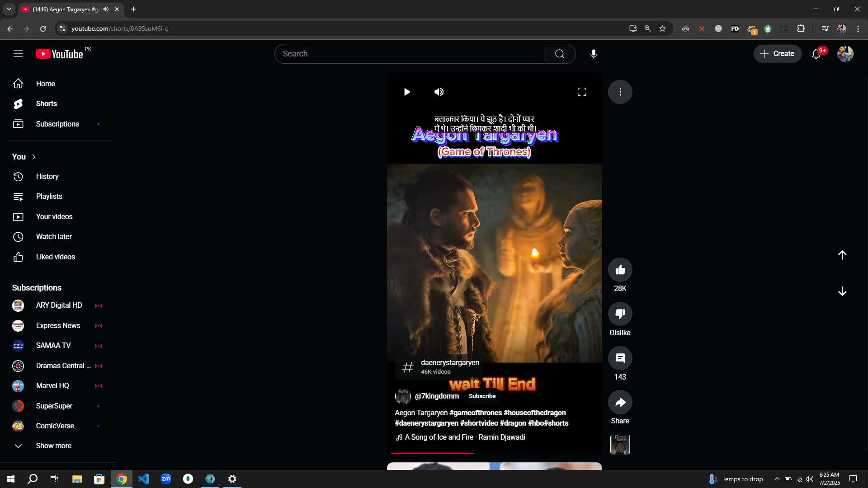Screen dimensions: 868x488
Task: Open Subscriptions in the sidebar
Action: tap(58, 124)
